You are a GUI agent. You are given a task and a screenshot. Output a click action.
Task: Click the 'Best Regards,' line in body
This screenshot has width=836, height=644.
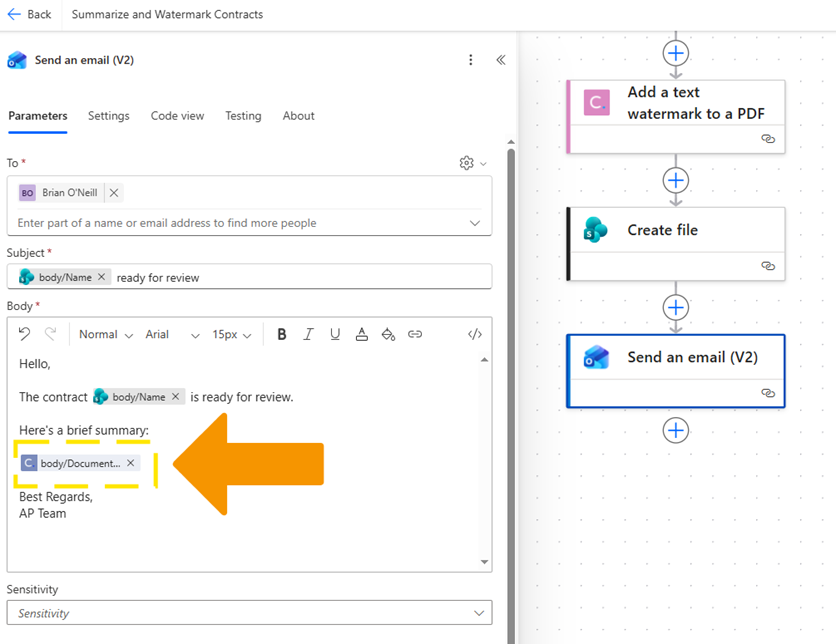[x=56, y=496]
